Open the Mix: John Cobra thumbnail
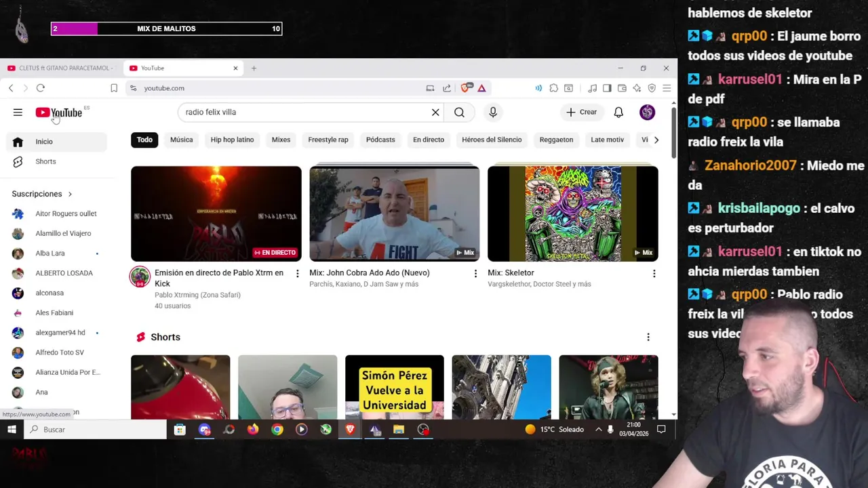This screenshot has width=868, height=488. [x=394, y=213]
